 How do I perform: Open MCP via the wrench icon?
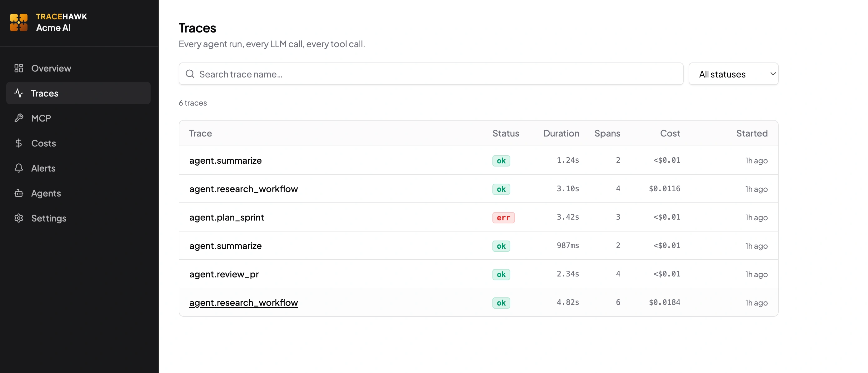[x=18, y=118]
